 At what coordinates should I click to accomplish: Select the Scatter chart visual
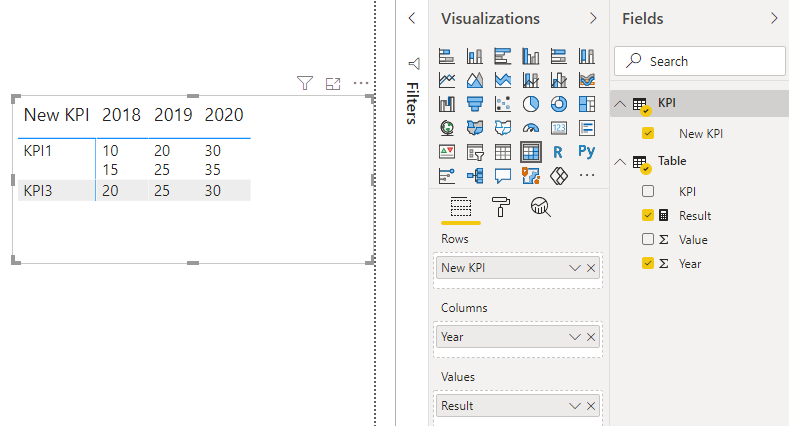(x=503, y=104)
